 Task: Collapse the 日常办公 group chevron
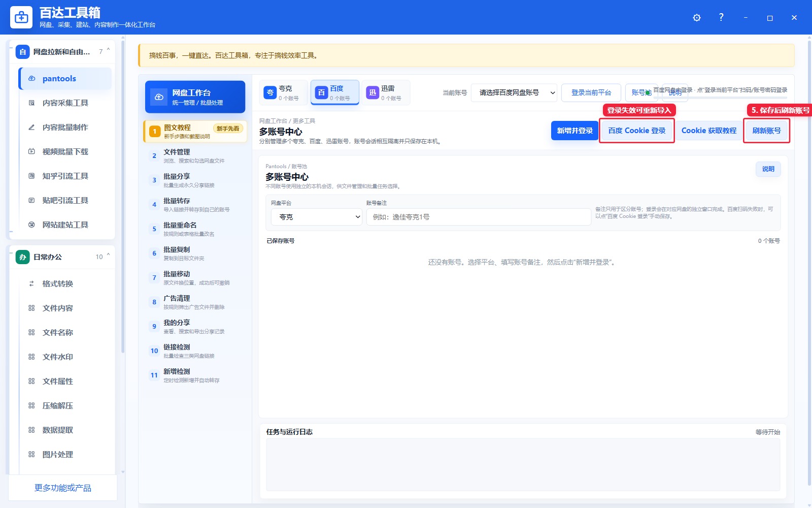[x=108, y=256]
